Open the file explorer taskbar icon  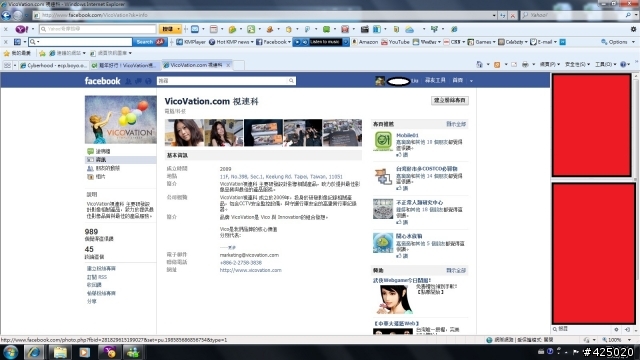click(x=60, y=352)
